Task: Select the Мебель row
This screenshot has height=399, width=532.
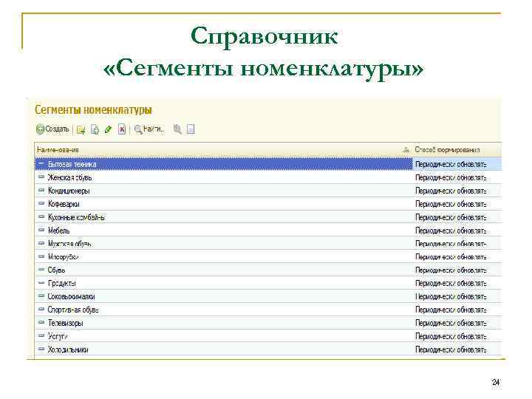Action: tap(268, 231)
